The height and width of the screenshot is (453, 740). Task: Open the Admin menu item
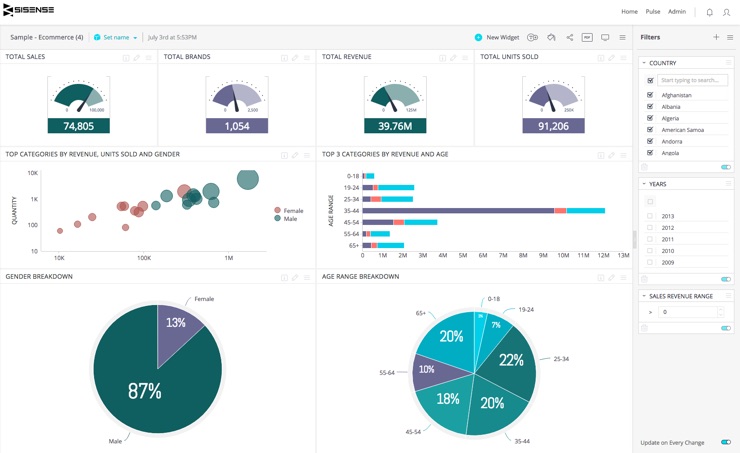click(x=677, y=12)
